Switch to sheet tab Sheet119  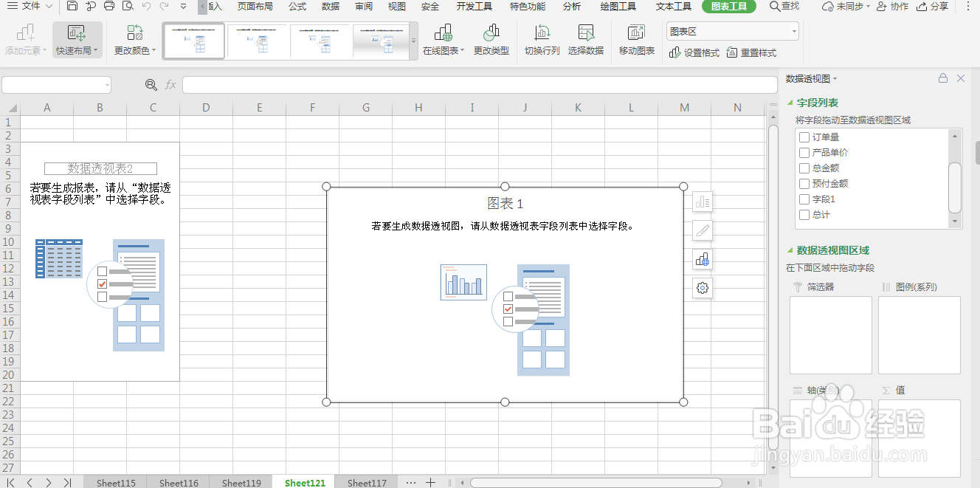241,483
